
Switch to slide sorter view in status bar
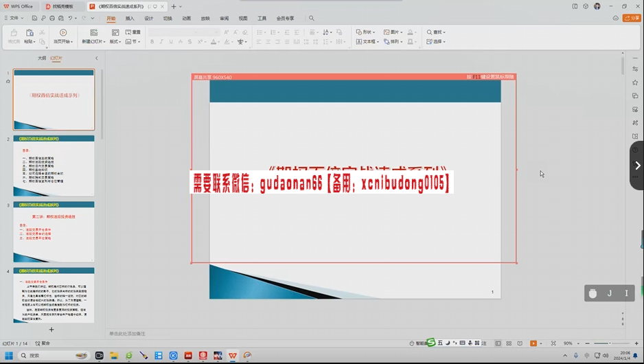[x=509, y=343]
